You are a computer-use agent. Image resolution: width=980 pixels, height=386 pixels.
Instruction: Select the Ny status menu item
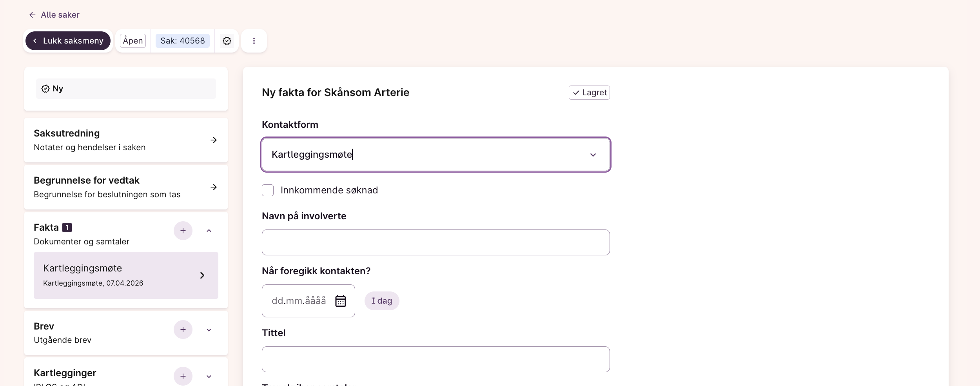click(126, 89)
